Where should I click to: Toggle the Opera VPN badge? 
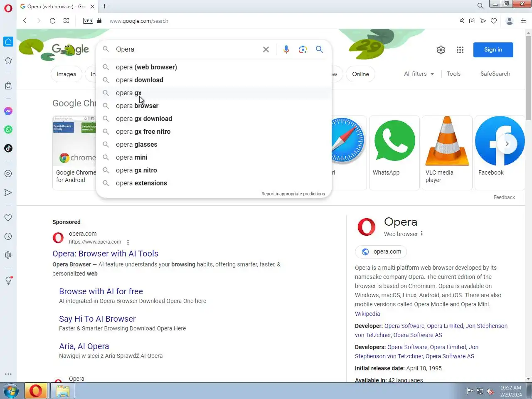coord(88,21)
